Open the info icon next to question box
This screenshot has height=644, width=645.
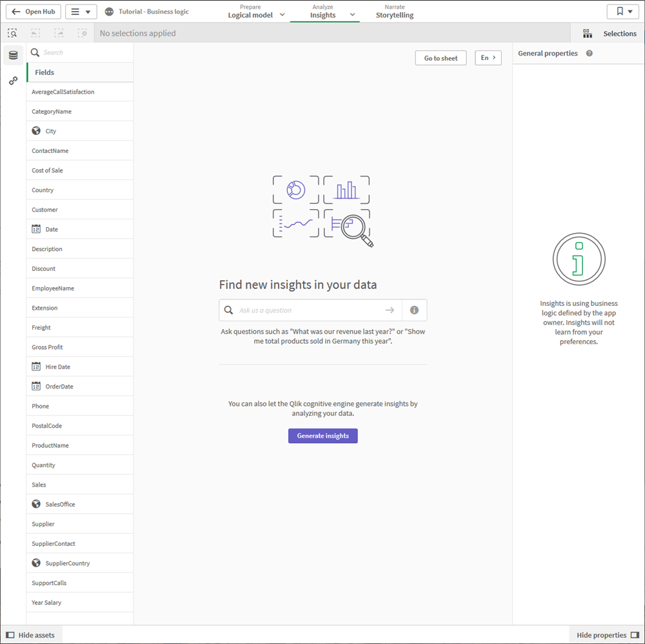pos(414,310)
